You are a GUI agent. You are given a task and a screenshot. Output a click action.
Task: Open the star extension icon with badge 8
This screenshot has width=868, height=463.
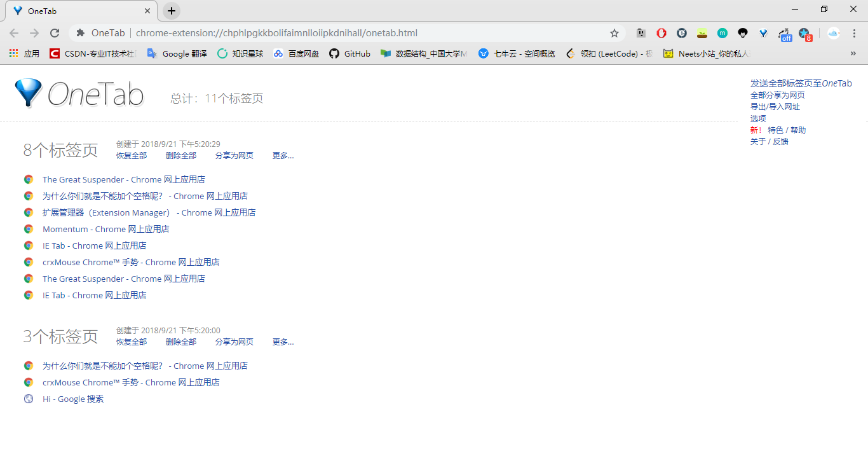coord(805,34)
